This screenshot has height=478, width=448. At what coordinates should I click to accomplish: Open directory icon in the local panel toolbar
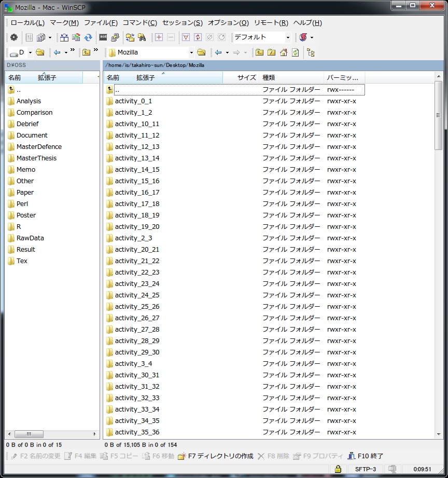point(40,52)
